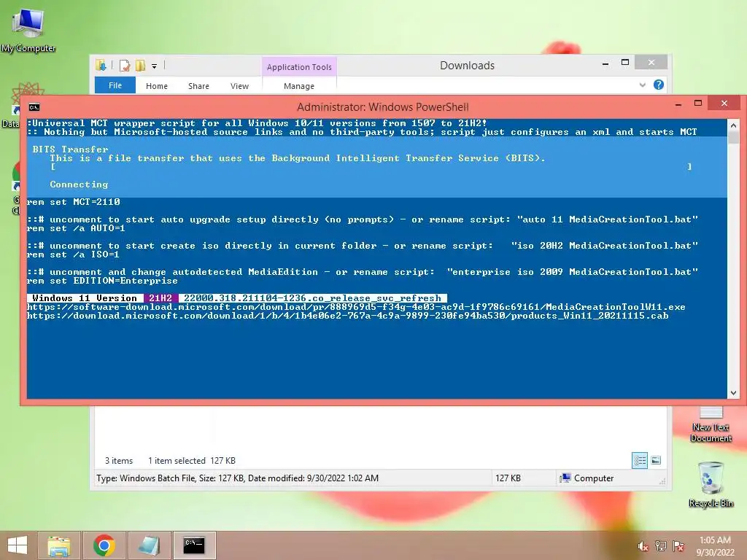Click the '21H2' purple version label

coord(160,298)
